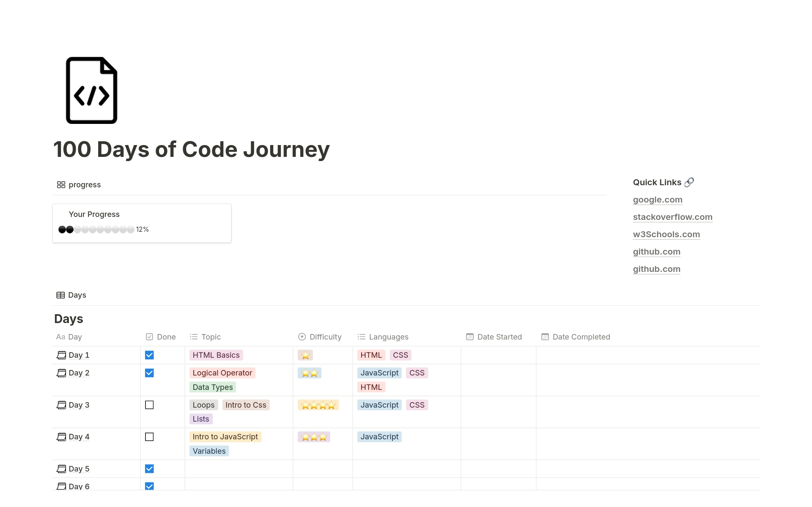Click the HTML Basics topic tag

(216, 355)
